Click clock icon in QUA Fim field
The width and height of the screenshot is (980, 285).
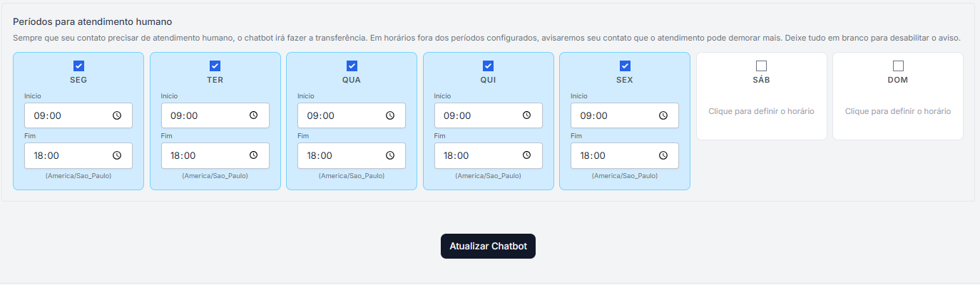point(390,155)
